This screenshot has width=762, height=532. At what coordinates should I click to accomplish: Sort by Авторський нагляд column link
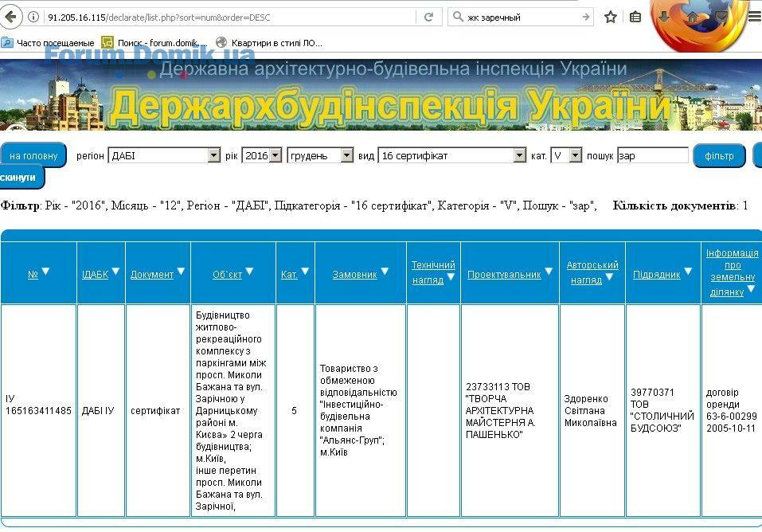(592, 272)
